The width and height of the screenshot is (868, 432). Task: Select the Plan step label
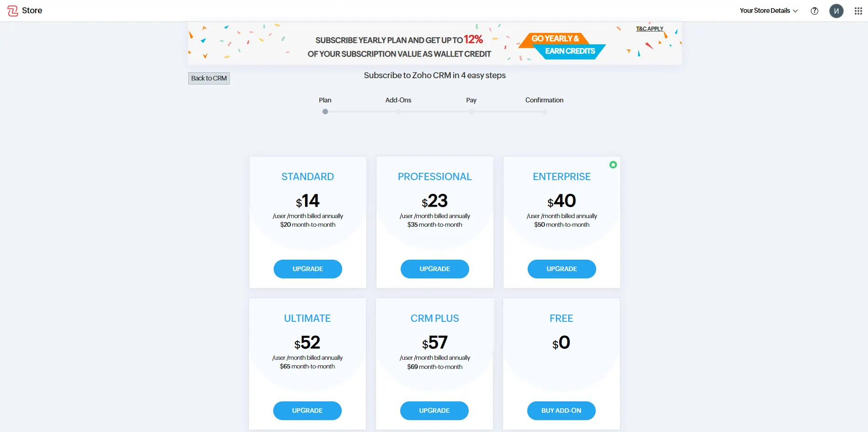click(325, 100)
